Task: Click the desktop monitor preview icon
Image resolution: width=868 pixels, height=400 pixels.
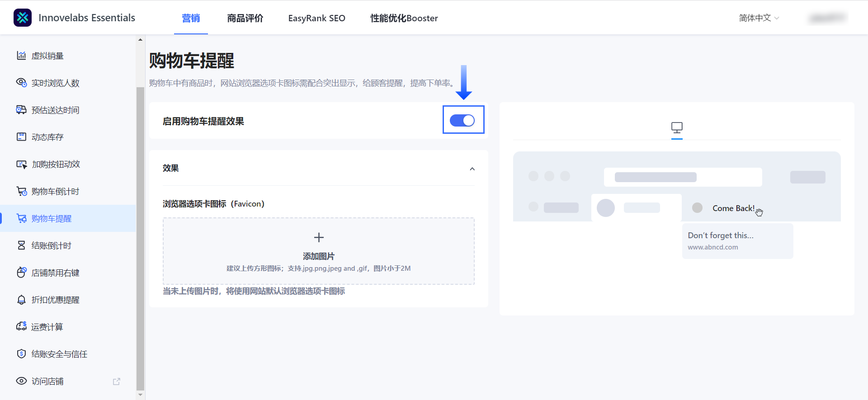Action: (677, 128)
